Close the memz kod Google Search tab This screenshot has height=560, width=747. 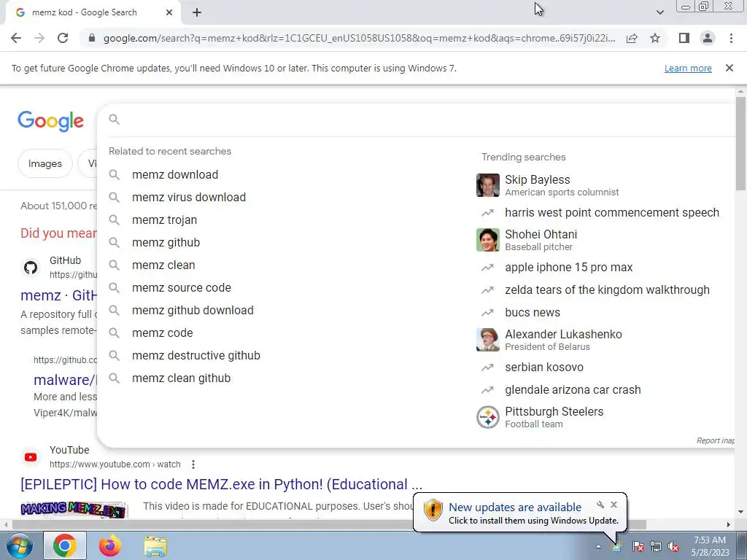169,12
